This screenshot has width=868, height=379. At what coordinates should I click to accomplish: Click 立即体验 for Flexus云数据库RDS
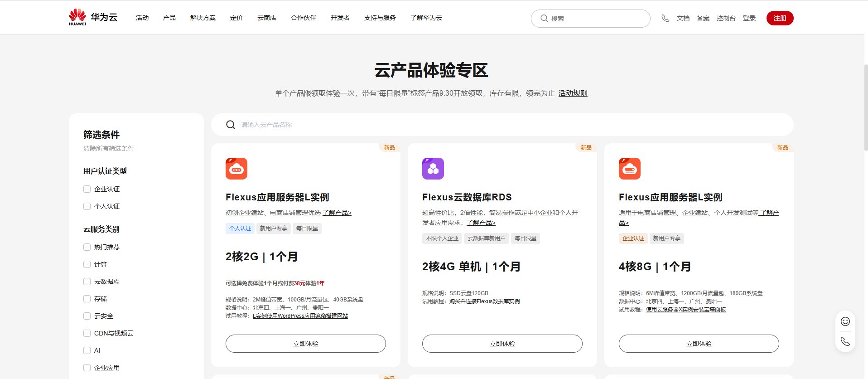pyautogui.click(x=502, y=344)
